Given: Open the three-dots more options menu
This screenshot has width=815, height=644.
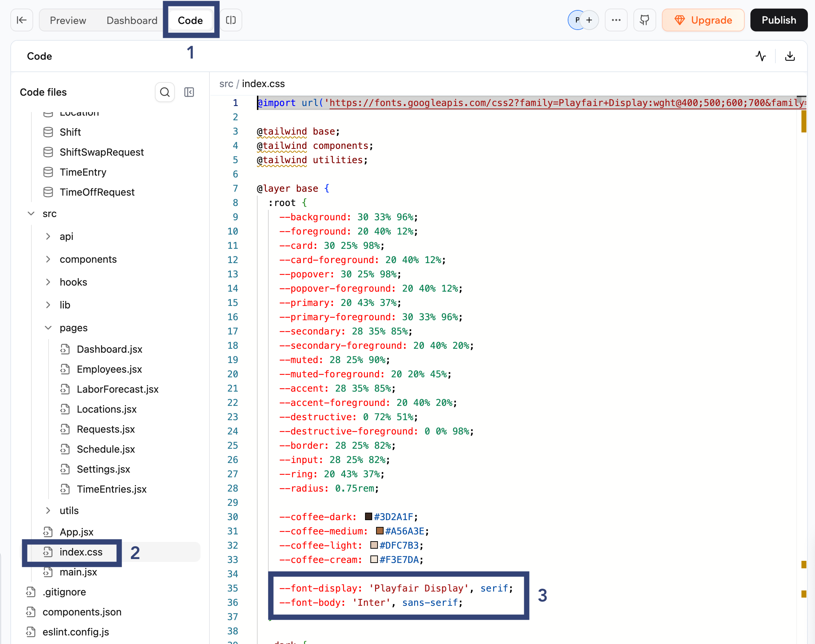Looking at the screenshot, I should [616, 20].
